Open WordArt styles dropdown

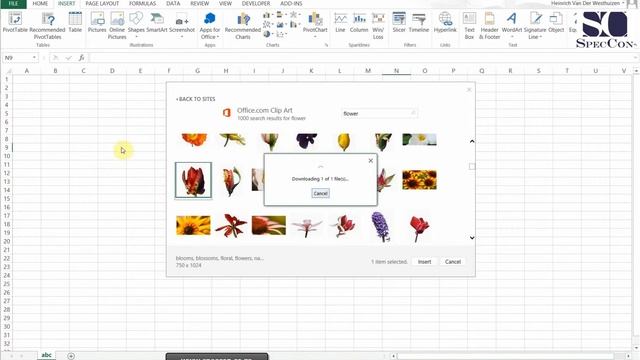512,25
